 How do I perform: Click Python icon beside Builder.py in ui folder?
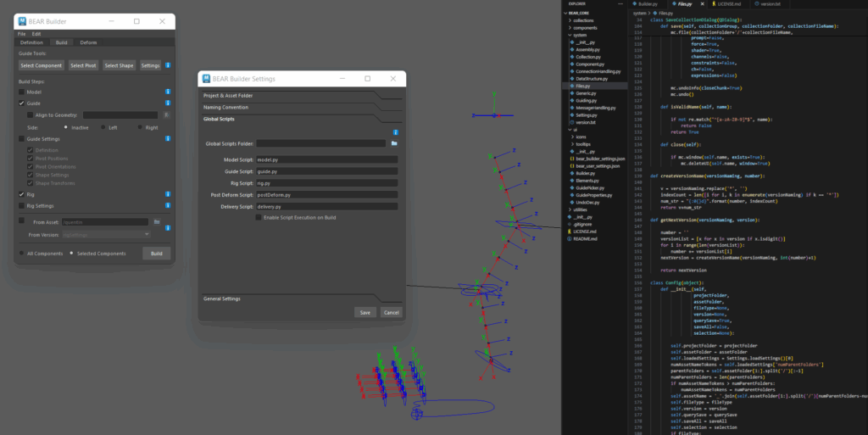[572, 173]
